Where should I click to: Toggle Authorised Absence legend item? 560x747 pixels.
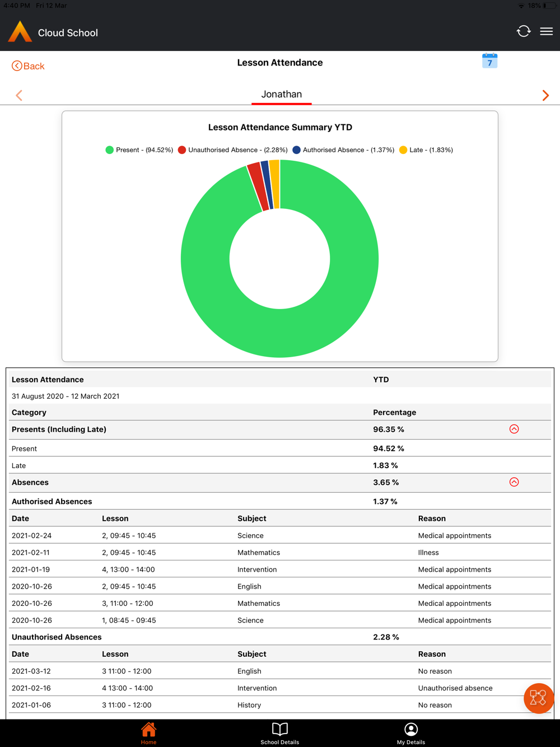pyautogui.click(x=343, y=150)
